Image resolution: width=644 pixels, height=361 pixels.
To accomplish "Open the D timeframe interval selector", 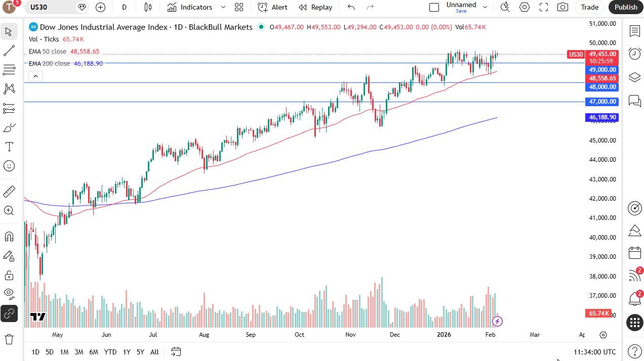I will pyautogui.click(x=124, y=7).
